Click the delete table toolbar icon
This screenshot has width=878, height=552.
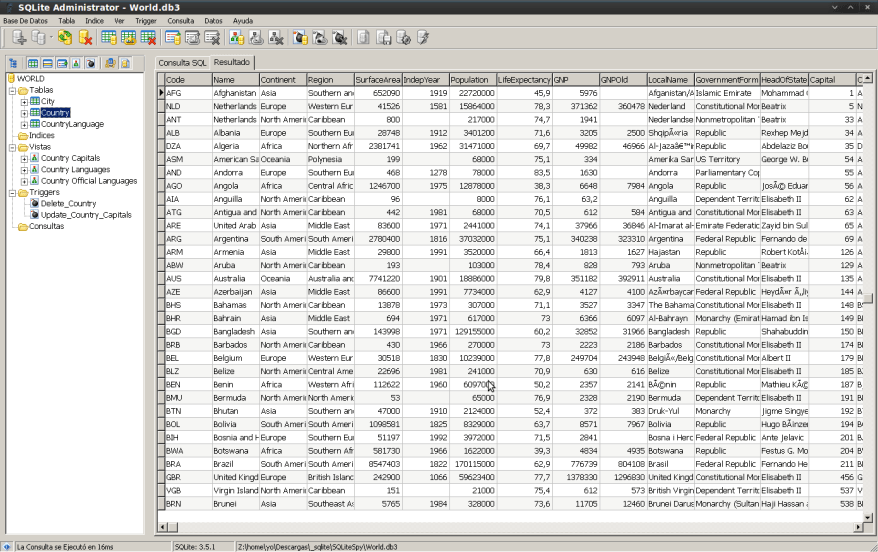148,38
